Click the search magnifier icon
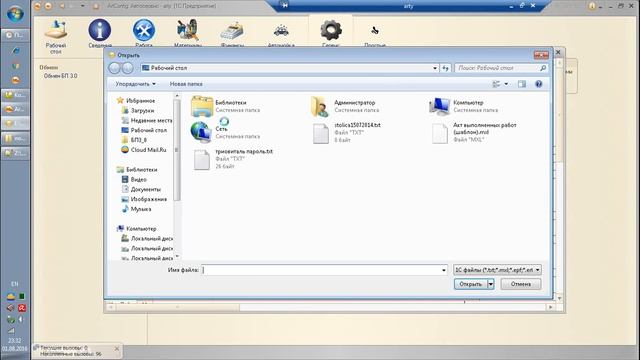The width and height of the screenshot is (640, 360). click(542, 68)
